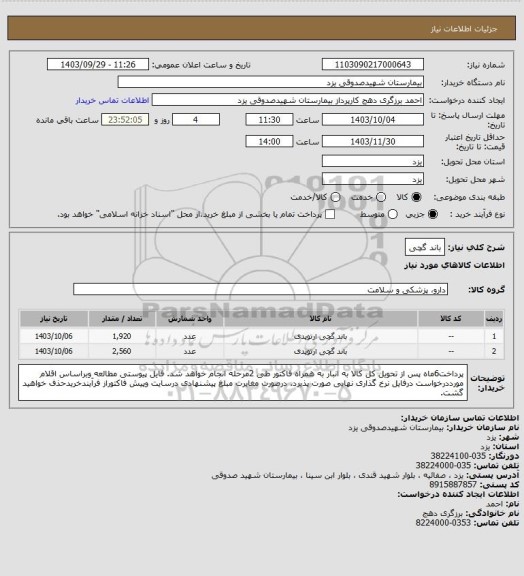Open the buyer contact information link

pos(112,100)
